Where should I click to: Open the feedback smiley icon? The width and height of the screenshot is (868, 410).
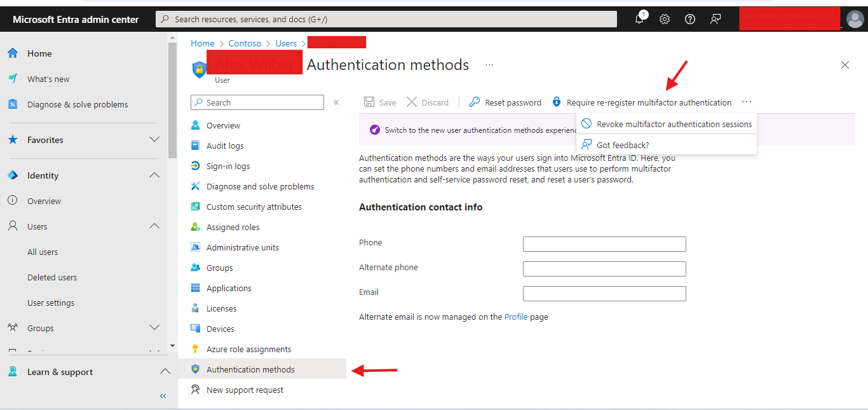(715, 19)
